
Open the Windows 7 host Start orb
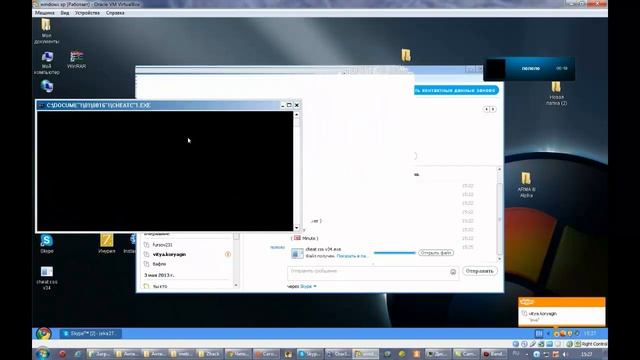click(42, 353)
